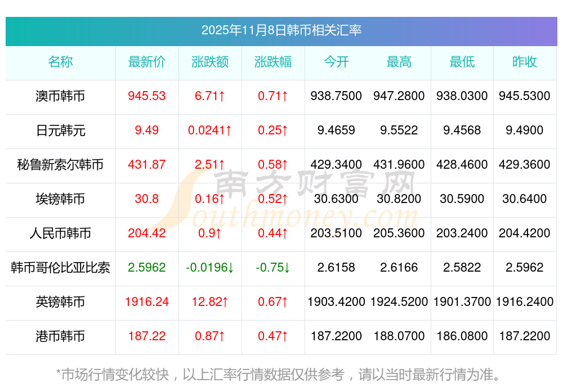Select low value 2.5822
Screen dimensions: 563x392
(x=462, y=268)
